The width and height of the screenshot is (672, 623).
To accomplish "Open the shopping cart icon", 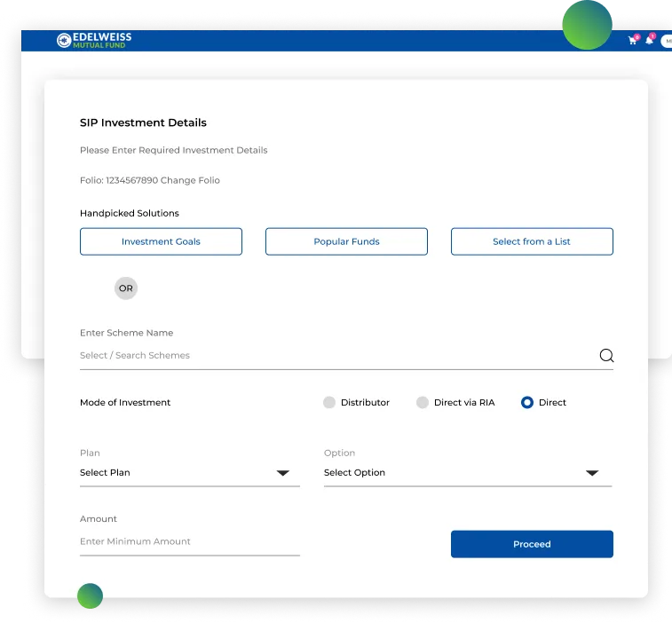I will pos(632,41).
